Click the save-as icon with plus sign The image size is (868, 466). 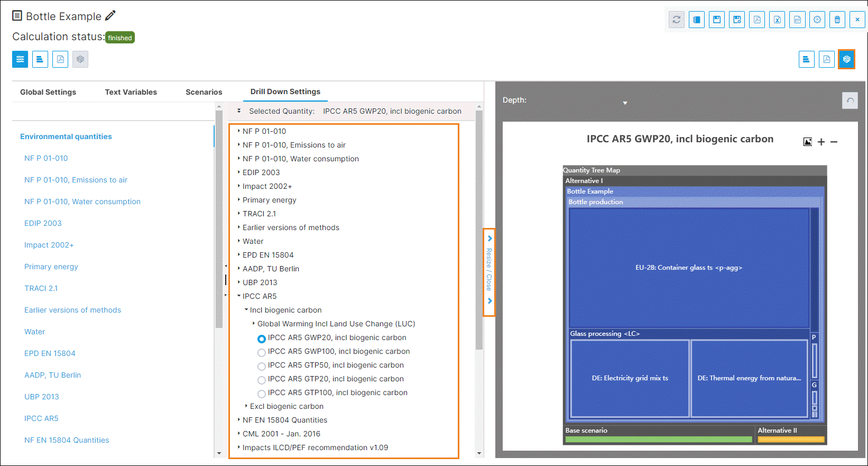(x=737, y=20)
